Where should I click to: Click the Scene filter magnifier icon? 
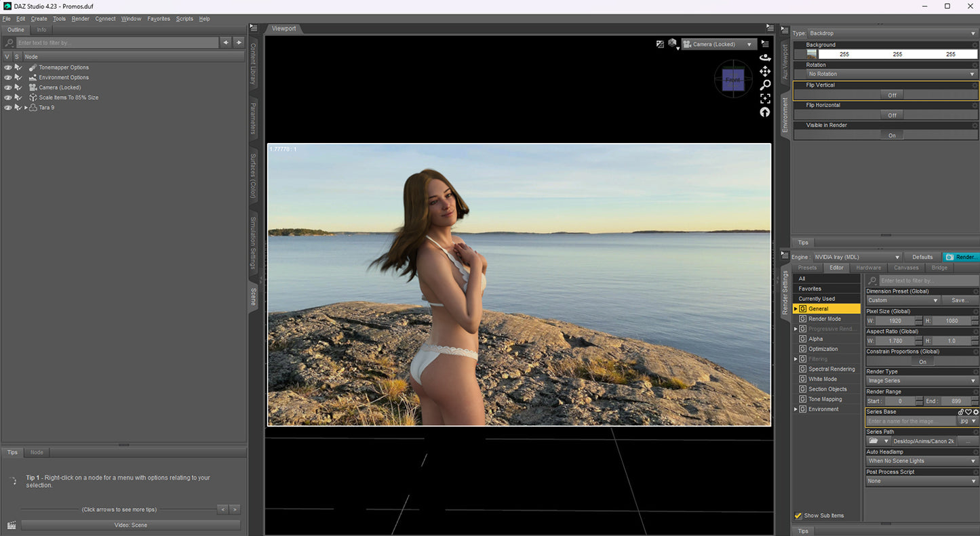pyautogui.click(x=9, y=43)
